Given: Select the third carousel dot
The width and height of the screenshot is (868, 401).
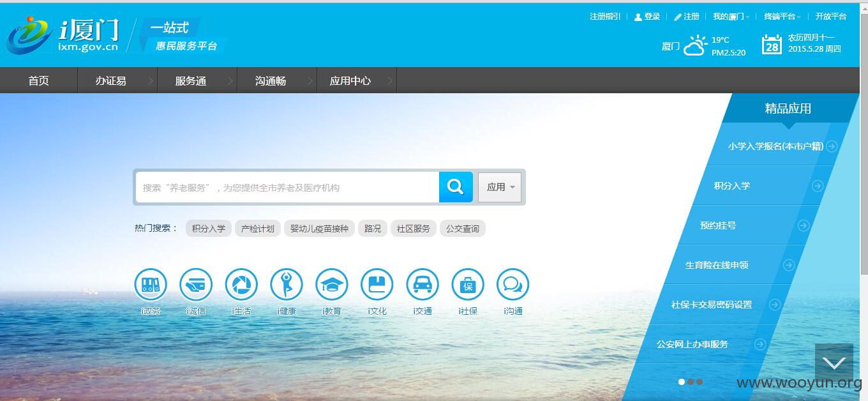Looking at the screenshot, I should pyautogui.click(x=700, y=382).
